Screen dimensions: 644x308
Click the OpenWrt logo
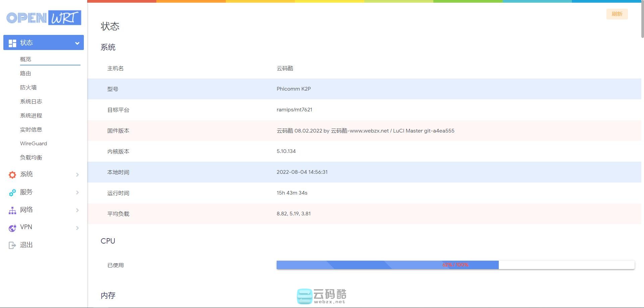[44, 18]
